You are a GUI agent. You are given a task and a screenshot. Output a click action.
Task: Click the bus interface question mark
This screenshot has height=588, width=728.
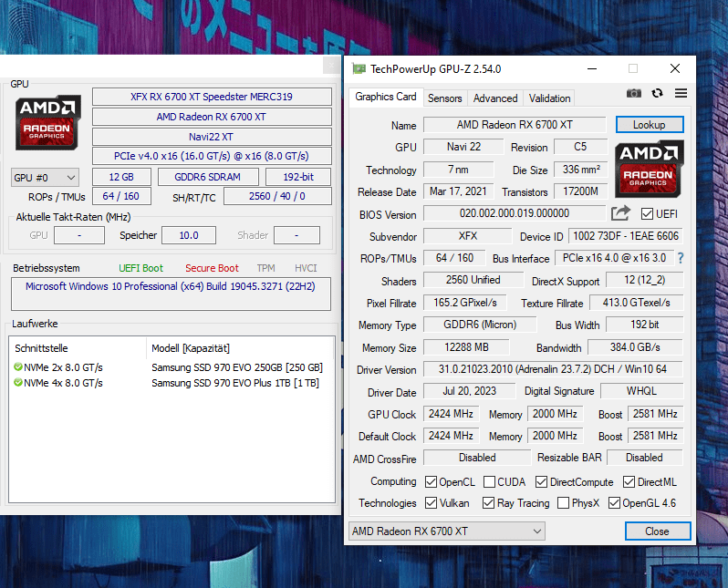tap(681, 258)
